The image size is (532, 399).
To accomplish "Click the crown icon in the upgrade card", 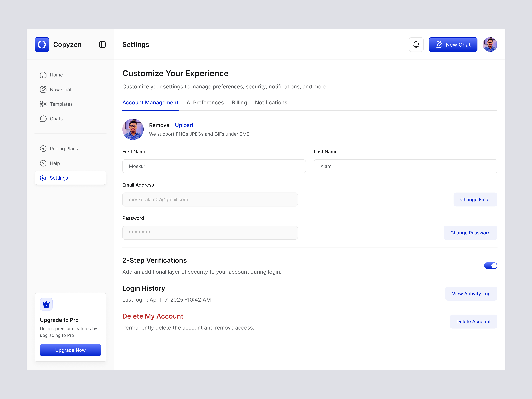I will point(46,304).
